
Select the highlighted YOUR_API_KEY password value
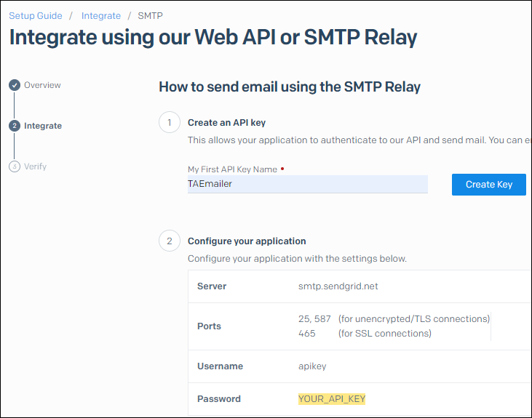tap(332, 398)
